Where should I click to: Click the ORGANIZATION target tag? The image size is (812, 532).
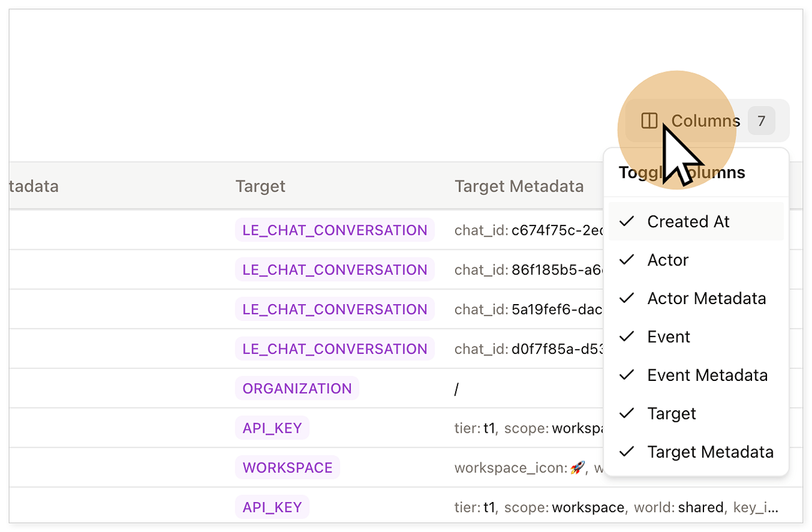click(297, 388)
